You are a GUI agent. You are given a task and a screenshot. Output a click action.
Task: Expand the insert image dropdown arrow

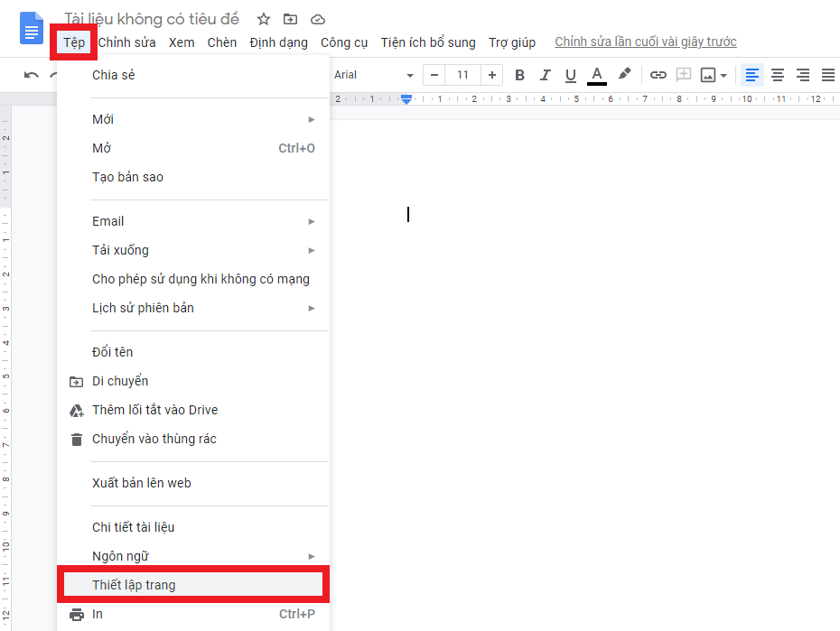(x=723, y=76)
